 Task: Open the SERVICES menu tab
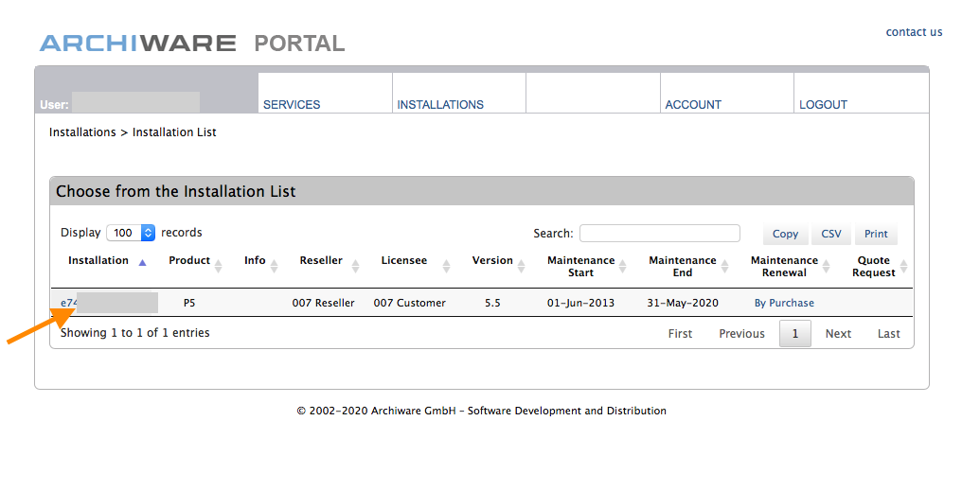pos(292,104)
